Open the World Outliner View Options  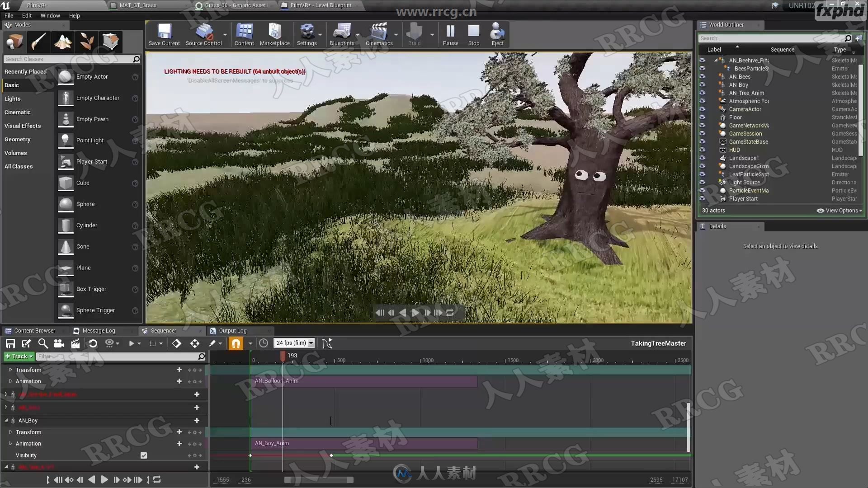(839, 210)
